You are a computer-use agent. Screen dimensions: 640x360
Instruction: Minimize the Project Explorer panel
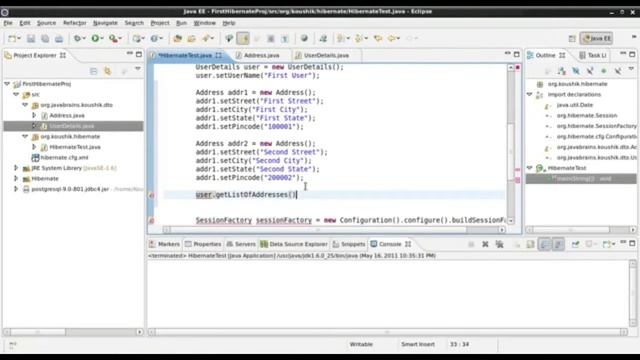click(x=130, y=53)
